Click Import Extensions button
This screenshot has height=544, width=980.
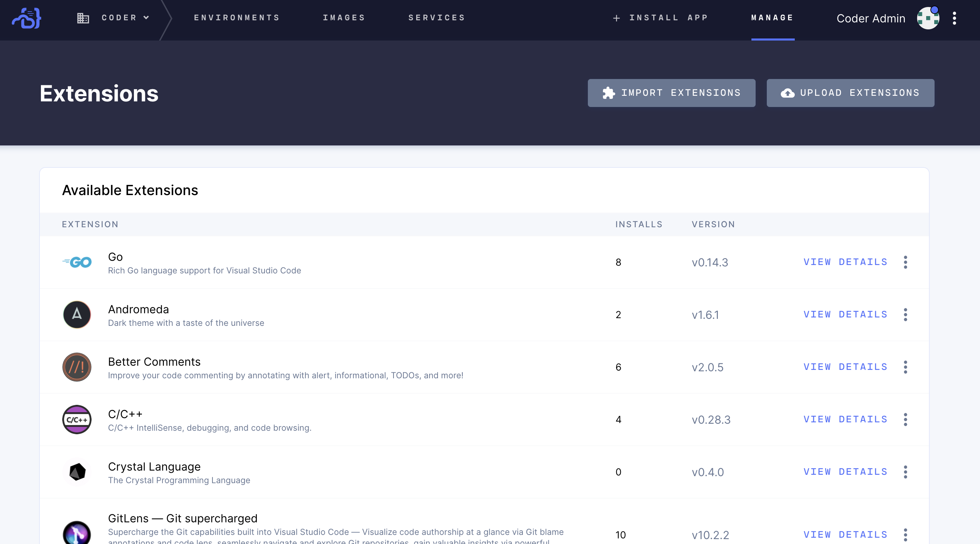point(671,93)
